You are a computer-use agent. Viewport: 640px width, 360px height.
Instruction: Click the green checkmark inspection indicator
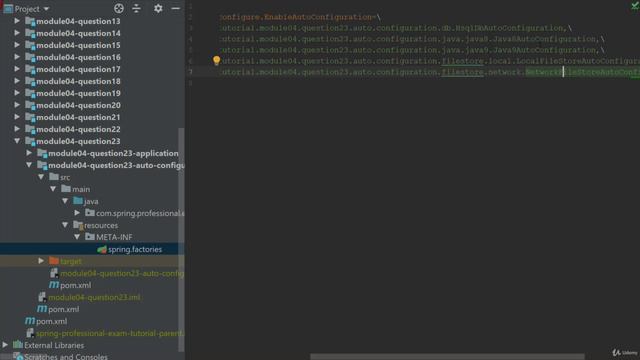pyautogui.click(x=635, y=5)
